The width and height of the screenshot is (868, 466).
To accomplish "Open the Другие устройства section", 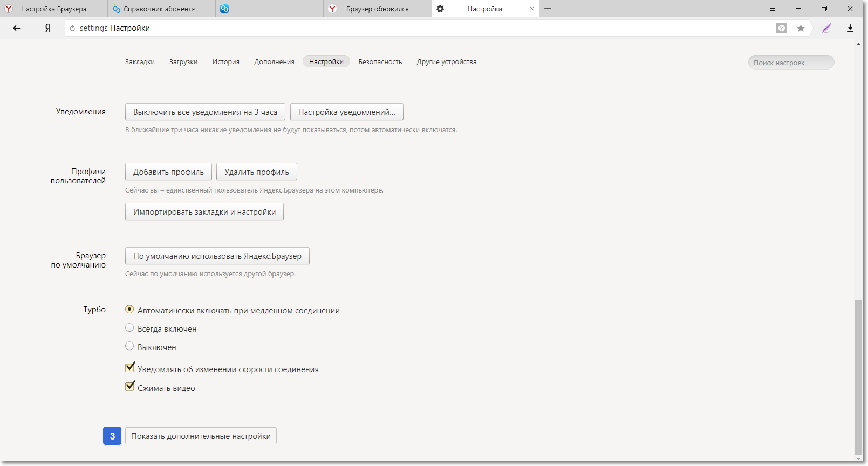I will (x=447, y=62).
